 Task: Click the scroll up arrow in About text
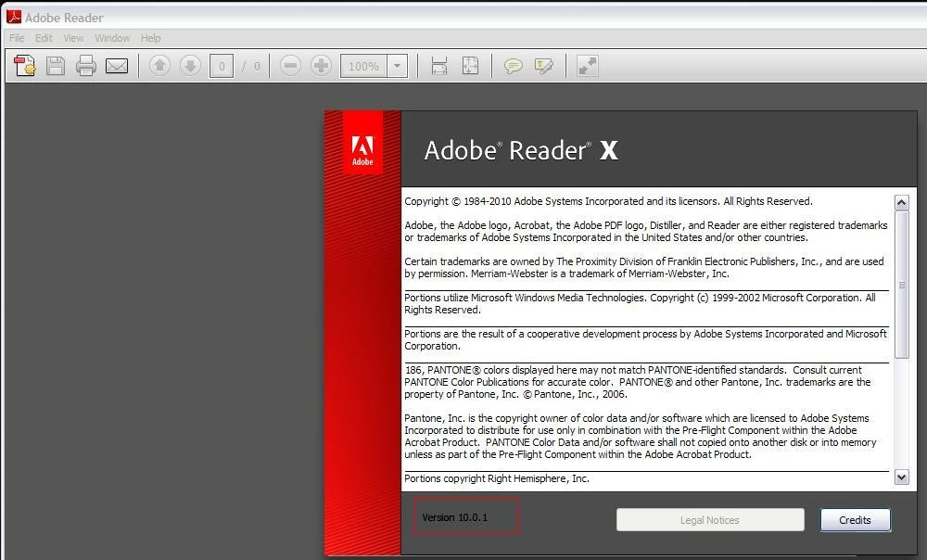(x=902, y=203)
